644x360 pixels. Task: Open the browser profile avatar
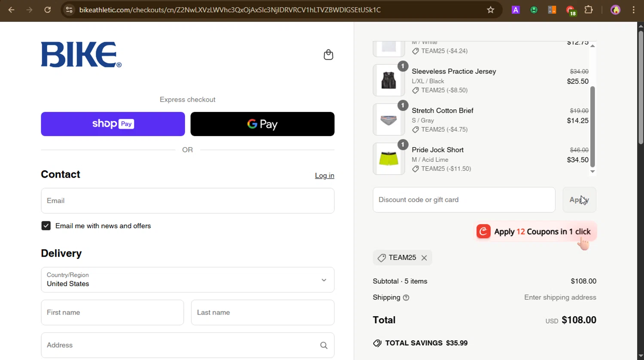(x=615, y=10)
